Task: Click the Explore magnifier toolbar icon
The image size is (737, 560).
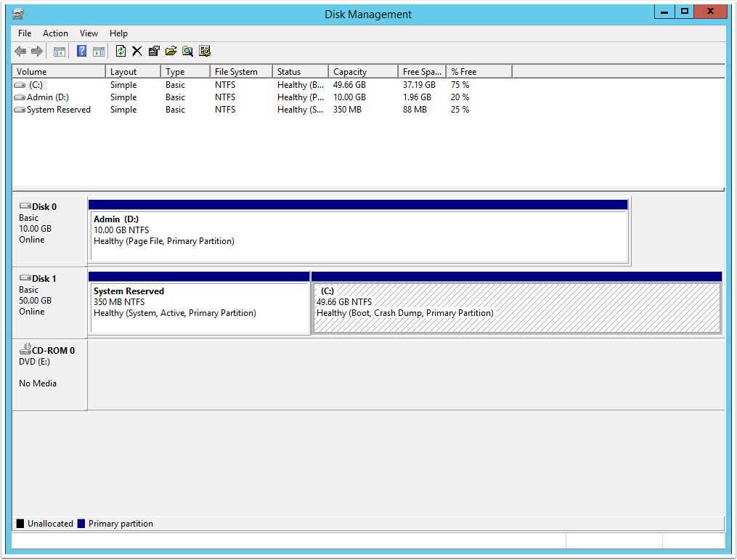Action: (187, 52)
